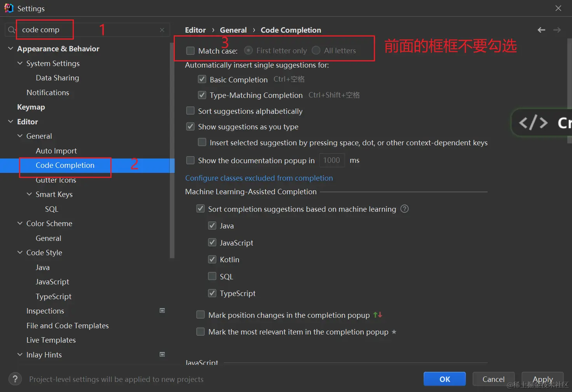Select Data Sharing in settings tree

[x=57, y=78]
